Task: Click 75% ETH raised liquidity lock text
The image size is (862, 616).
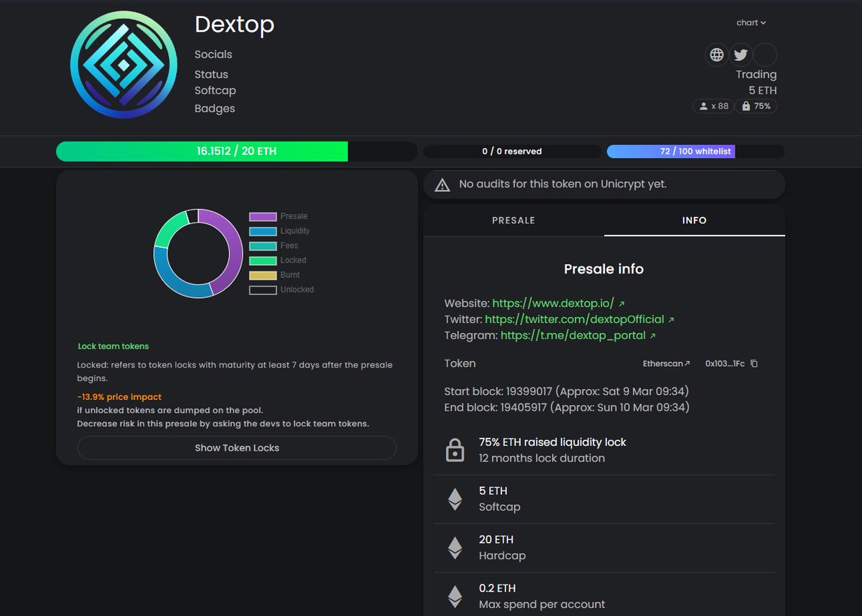Action: [552, 442]
